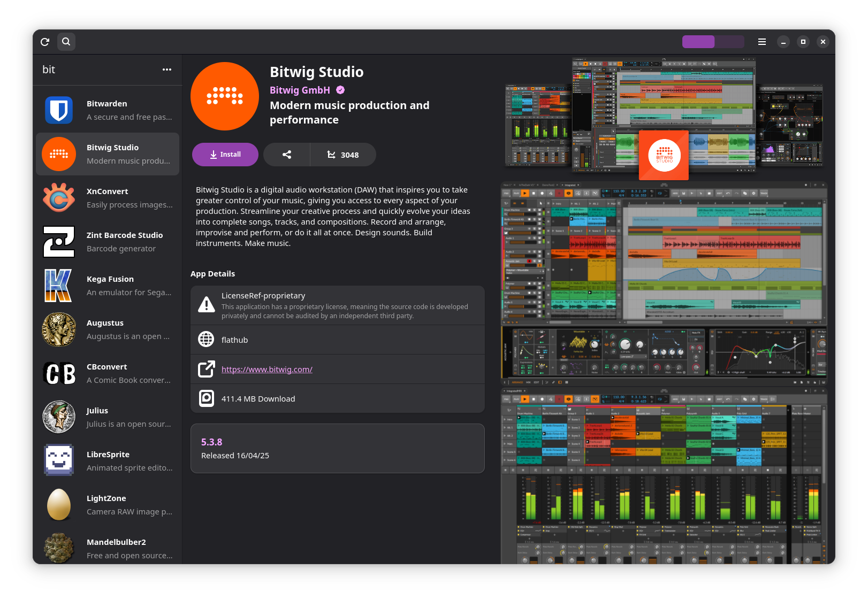
Task: Select the Augustus title text
Action: [x=105, y=323]
